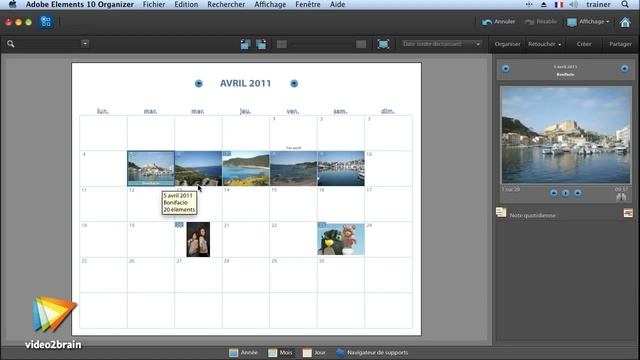Viewport: 640px width, 360px height.
Task: Click the Organizer workspace icon near window controls
Action: 46,22
